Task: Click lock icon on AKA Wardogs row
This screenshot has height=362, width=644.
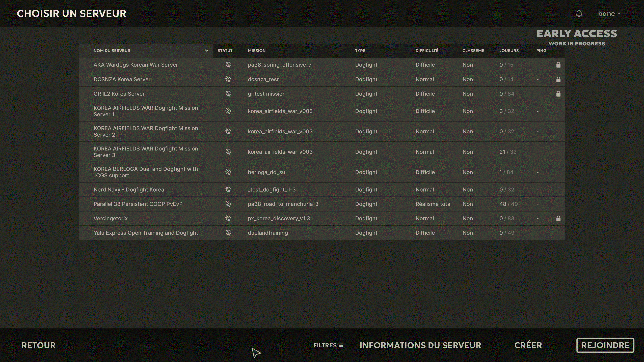Action: click(558, 65)
